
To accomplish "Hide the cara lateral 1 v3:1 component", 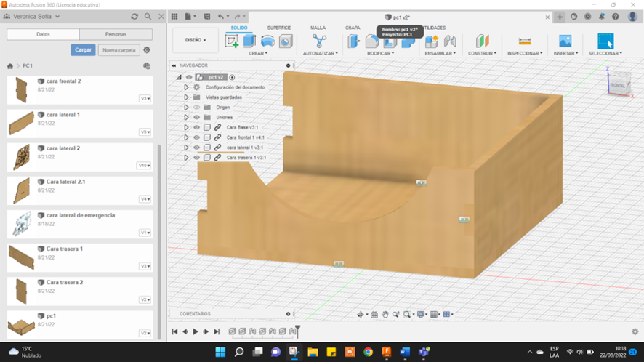I will pyautogui.click(x=197, y=148).
